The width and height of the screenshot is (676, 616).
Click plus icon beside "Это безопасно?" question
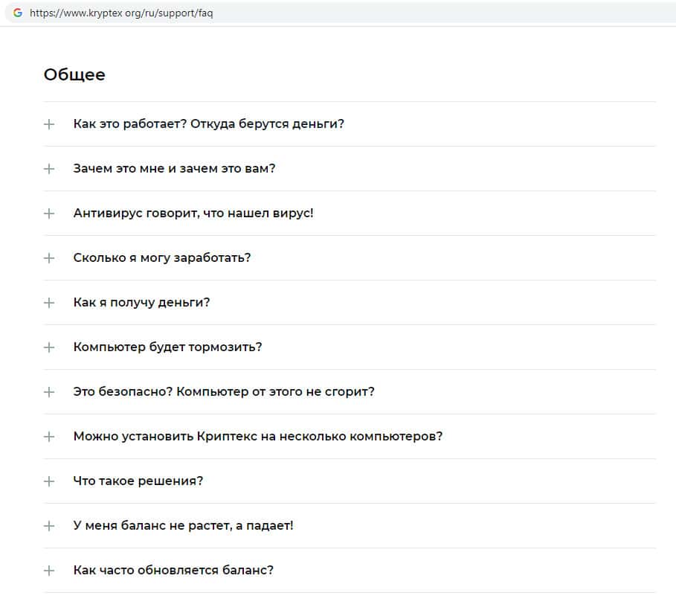[x=49, y=392]
